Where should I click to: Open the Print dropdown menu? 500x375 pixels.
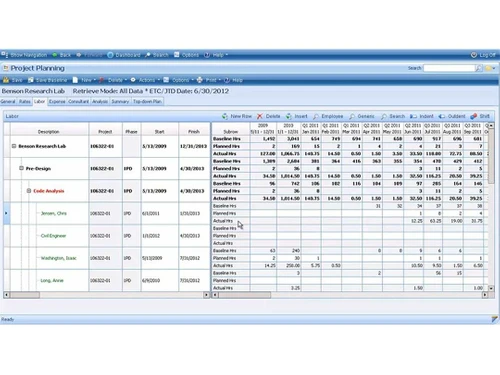pos(209,80)
